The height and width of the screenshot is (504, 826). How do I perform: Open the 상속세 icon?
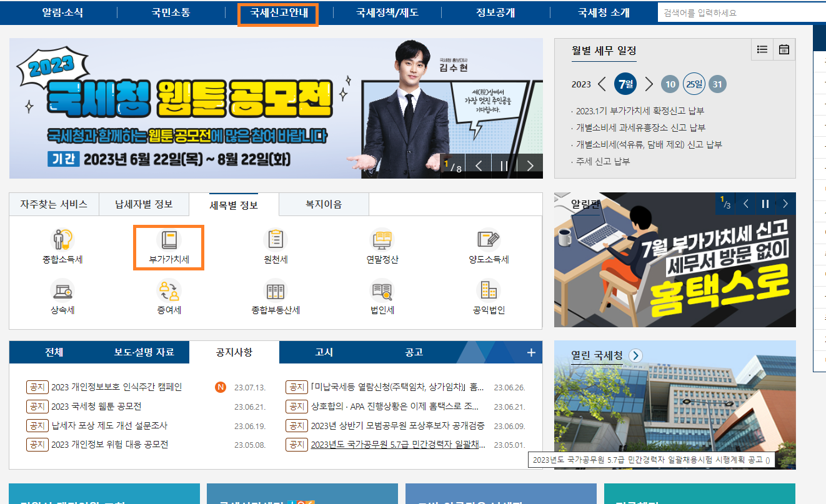(x=62, y=290)
